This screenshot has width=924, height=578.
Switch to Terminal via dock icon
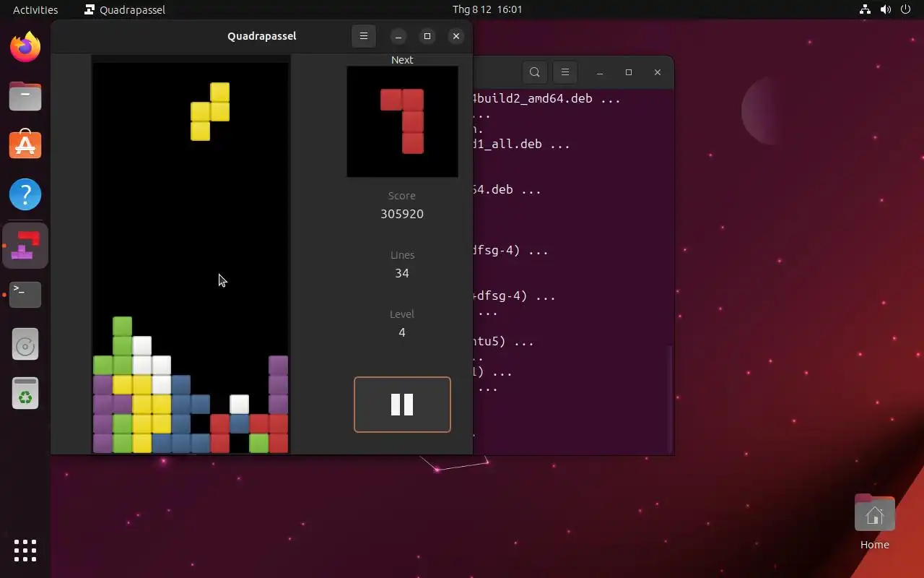(25, 294)
